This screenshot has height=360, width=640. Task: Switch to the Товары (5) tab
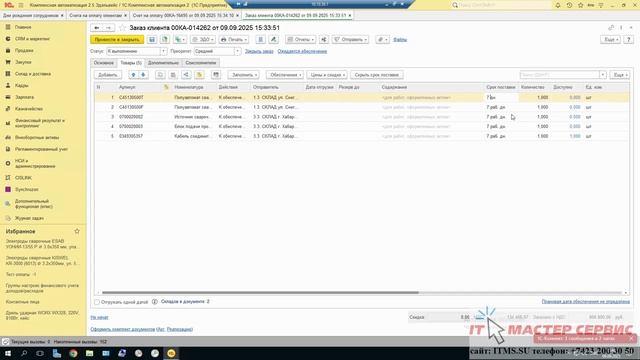tap(131, 63)
